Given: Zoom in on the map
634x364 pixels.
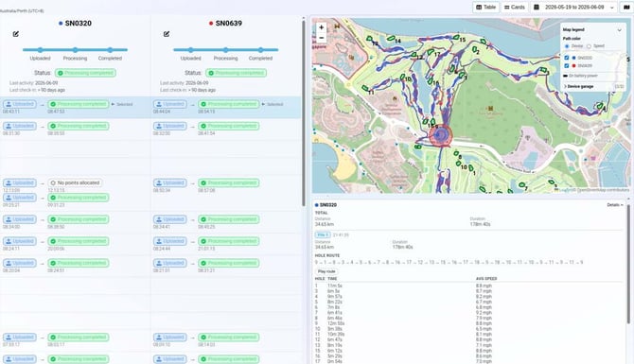Looking at the screenshot, I should 322,27.
